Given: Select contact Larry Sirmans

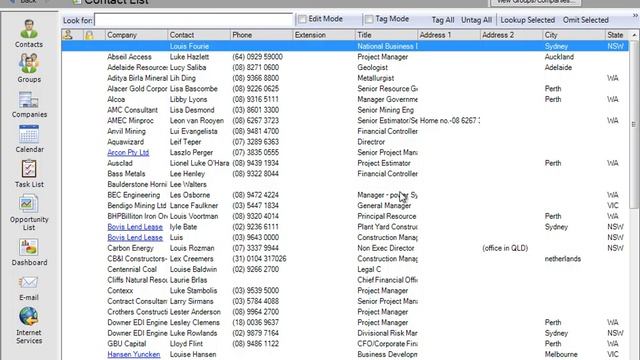Looking at the screenshot, I should (x=191, y=301).
